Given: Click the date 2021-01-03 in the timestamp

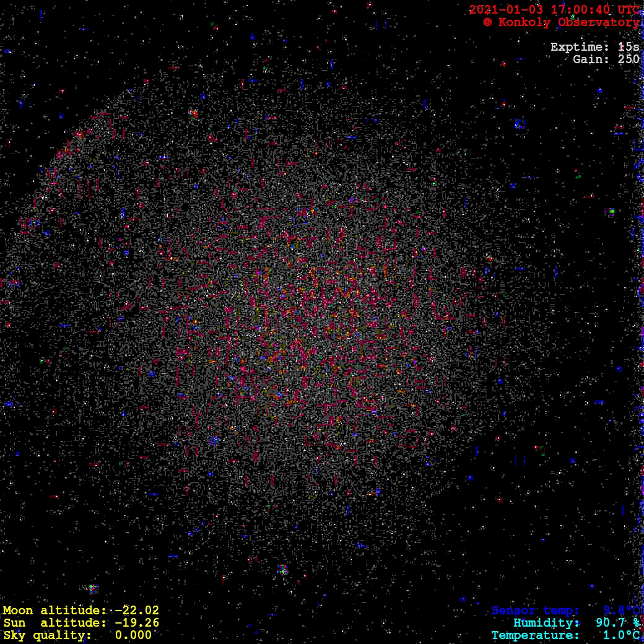Looking at the screenshot, I should [504, 10].
